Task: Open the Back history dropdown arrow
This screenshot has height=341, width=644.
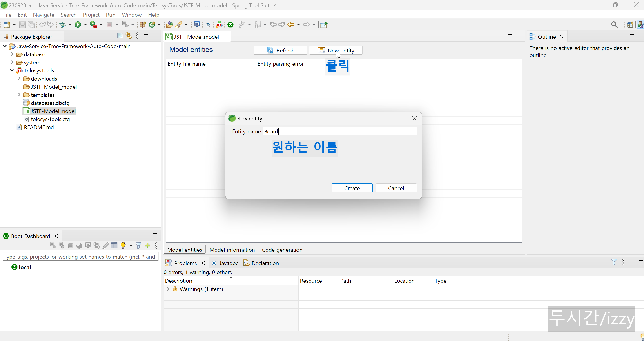Action: (299, 25)
